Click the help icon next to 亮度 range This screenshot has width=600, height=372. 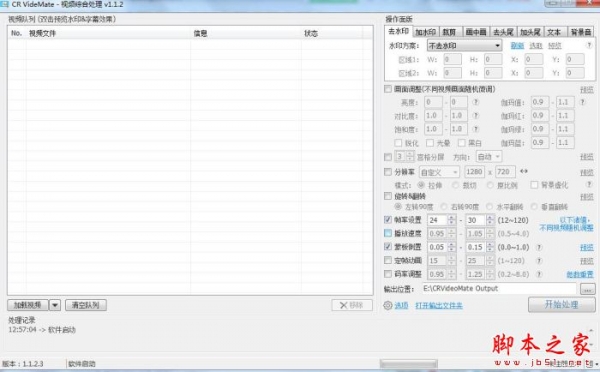476,102
